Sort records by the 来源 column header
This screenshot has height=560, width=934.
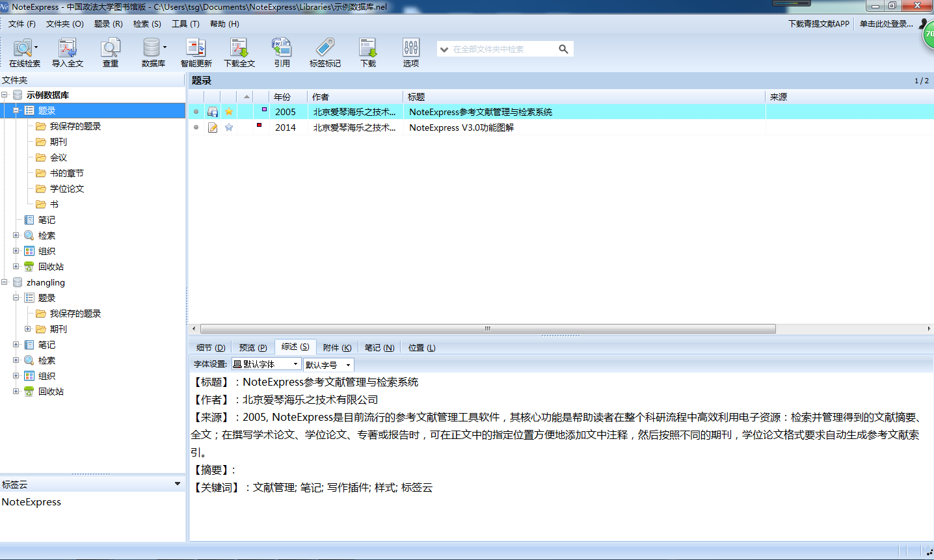[x=849, y=97]
